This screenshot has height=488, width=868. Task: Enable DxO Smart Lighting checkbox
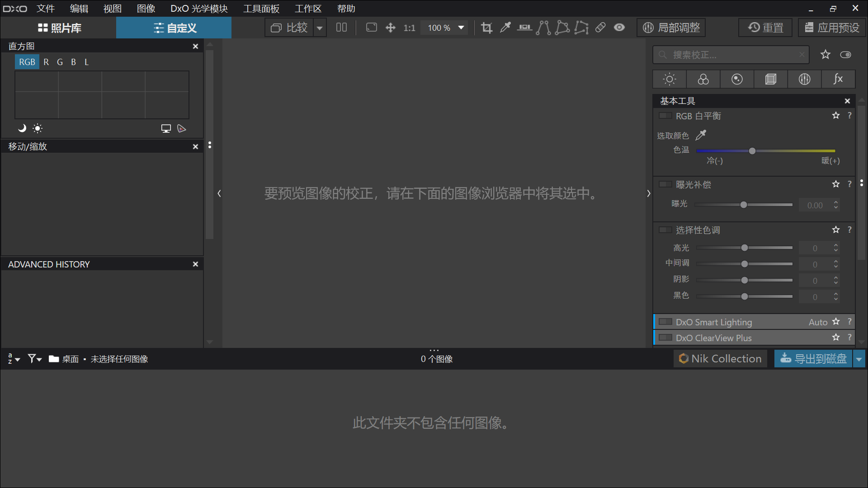tap(664, 322)
